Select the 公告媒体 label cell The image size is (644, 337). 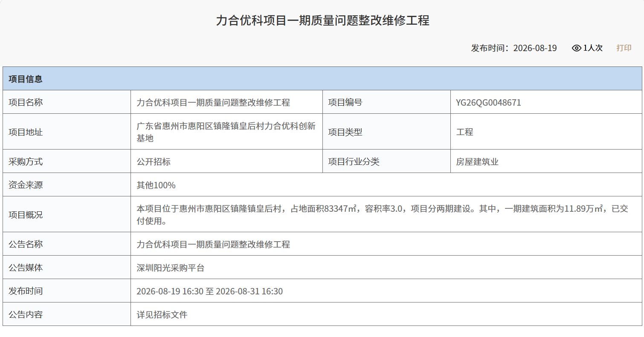coord(67,268)
